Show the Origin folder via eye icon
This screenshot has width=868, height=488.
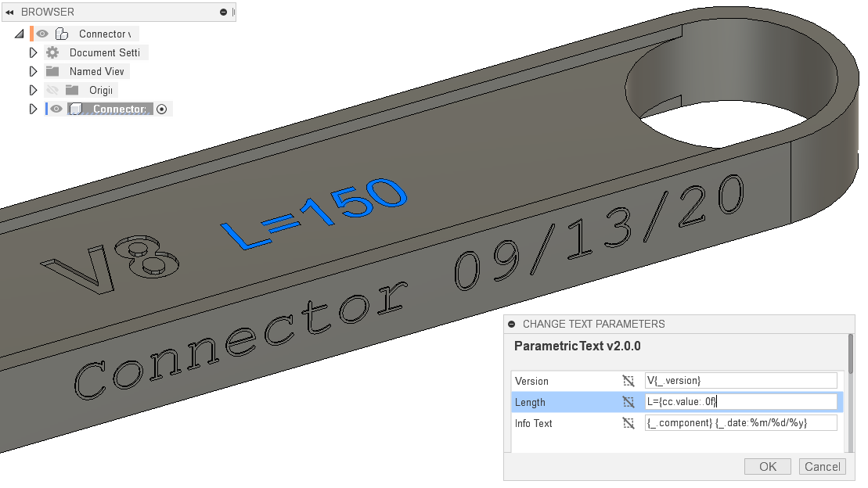[52, 90]
